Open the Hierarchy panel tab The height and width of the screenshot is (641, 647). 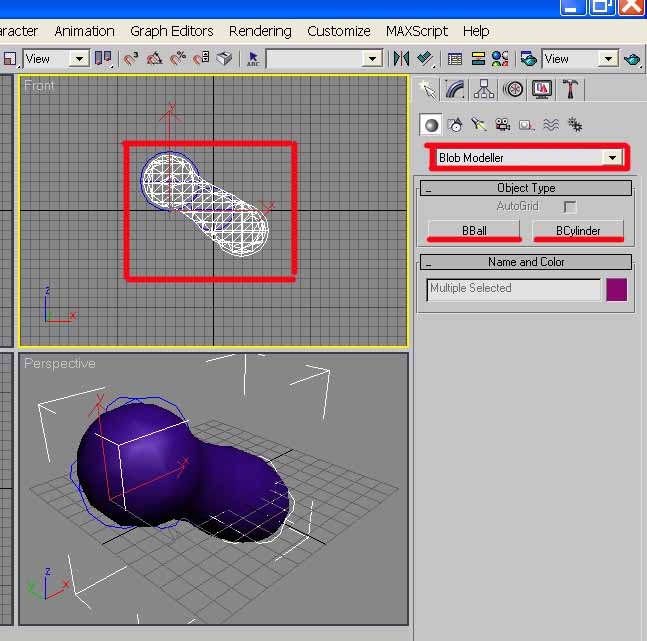point(485,90)
